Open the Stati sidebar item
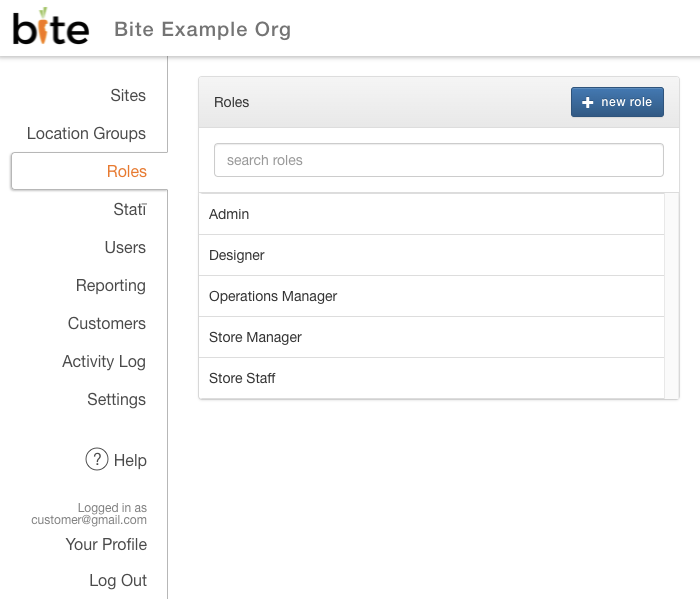700x599 pixels. 129,209
